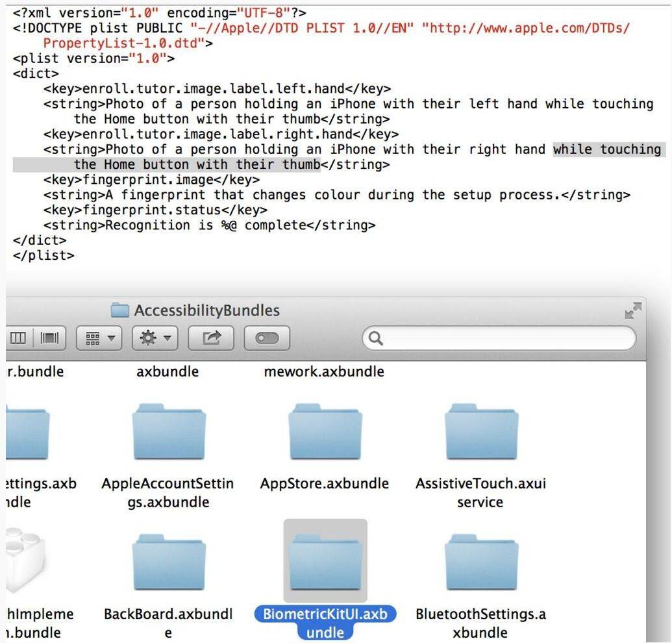Click the Edit Tags toolbar button
This screenshot has width=672, height=643.
[x=267, y=338]
